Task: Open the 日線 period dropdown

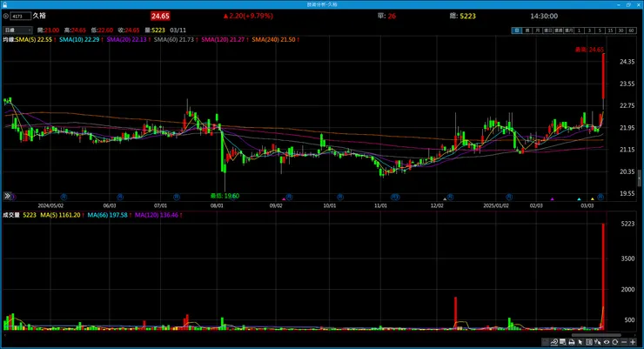Action: [17, 30]
